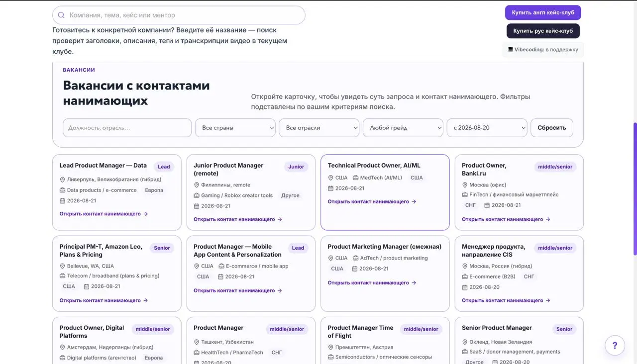Click briefcase icon beside FinTech / финансовый маркетплейс

tap(465, 195)
